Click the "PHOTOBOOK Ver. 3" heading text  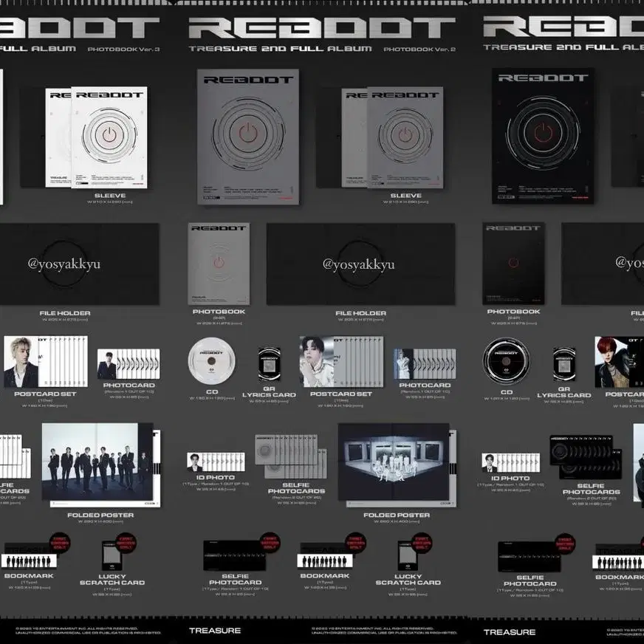click(x=123, y=49)
